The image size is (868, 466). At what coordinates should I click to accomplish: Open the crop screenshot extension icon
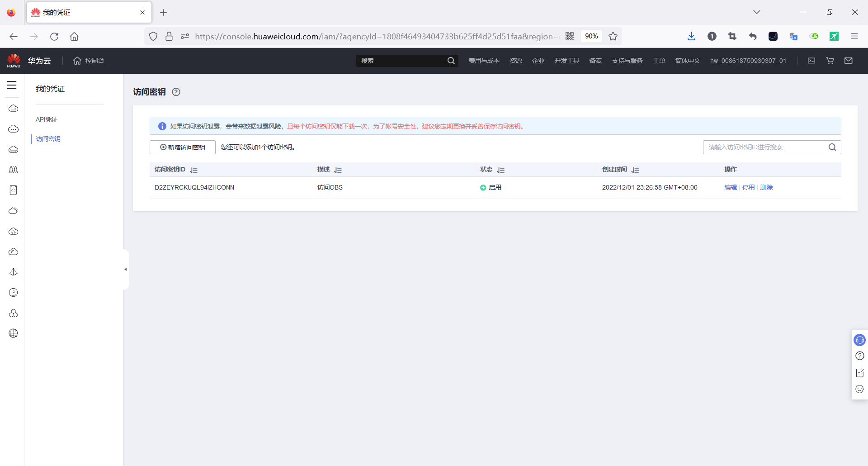[x=732, y=36]
